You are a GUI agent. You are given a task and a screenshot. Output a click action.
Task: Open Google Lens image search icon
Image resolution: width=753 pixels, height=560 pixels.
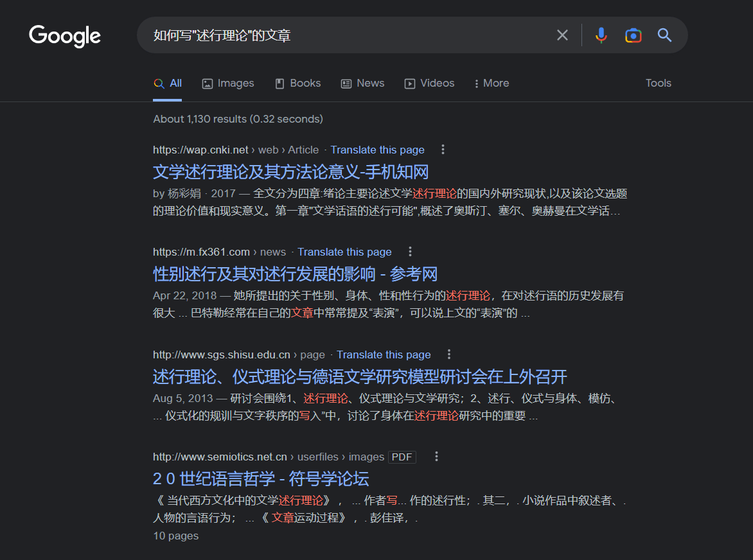click(633, 35)
